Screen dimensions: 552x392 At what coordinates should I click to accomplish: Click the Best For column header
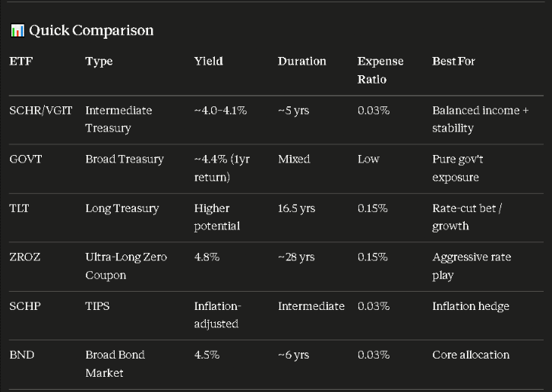[453, 62]
